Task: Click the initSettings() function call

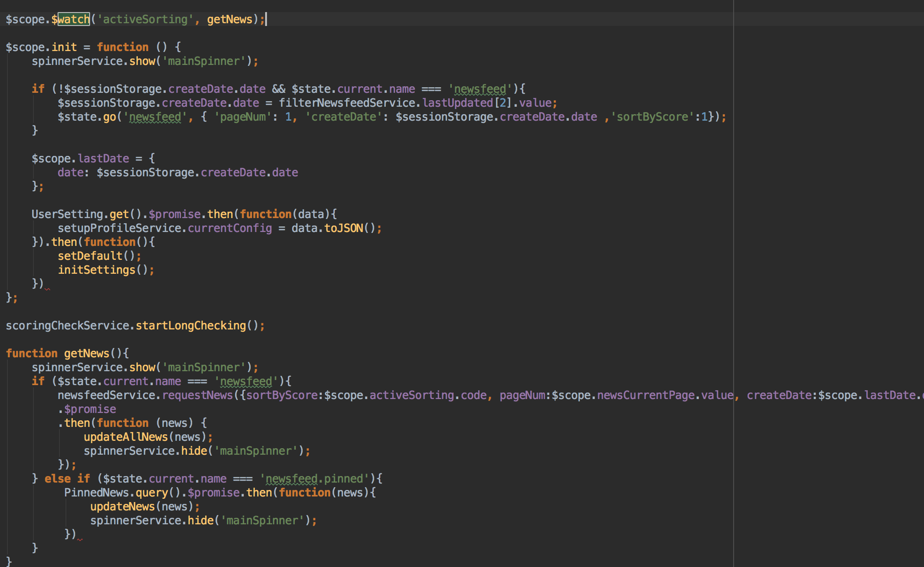Action: point(97,270)
